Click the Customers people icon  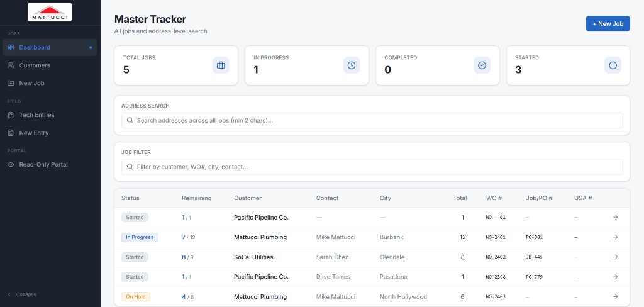pos(11,65)
